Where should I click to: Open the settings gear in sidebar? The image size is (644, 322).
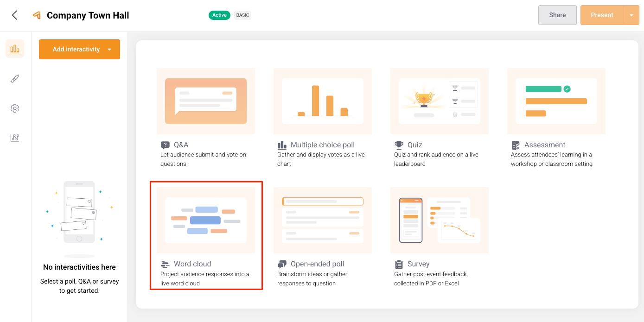click(x=15, y=108)
